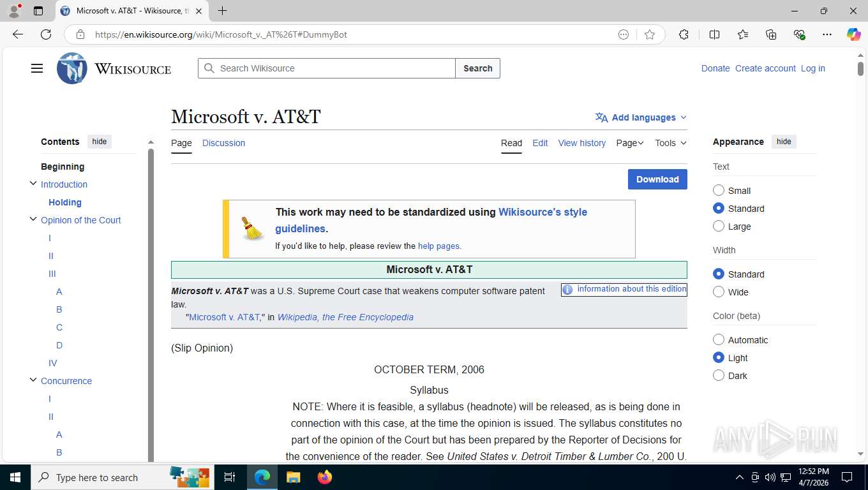Select Standard text size
868x490 pixels.
(719, 208)
